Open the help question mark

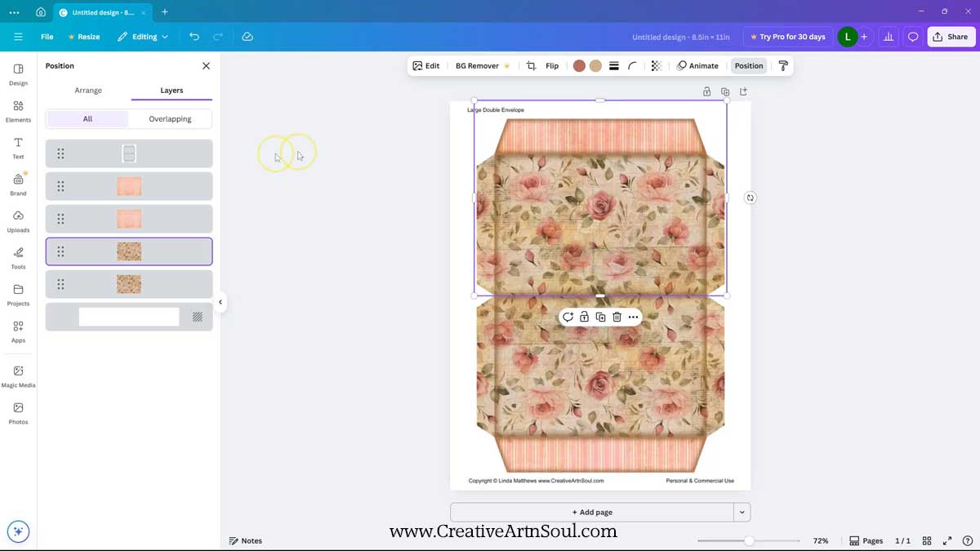[967, 540]
